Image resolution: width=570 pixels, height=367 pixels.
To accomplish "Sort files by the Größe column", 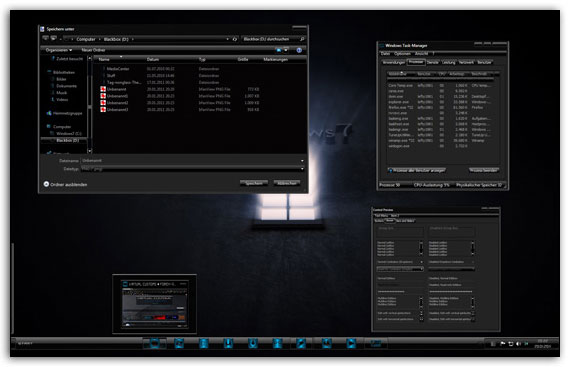I will click(243, 59).
